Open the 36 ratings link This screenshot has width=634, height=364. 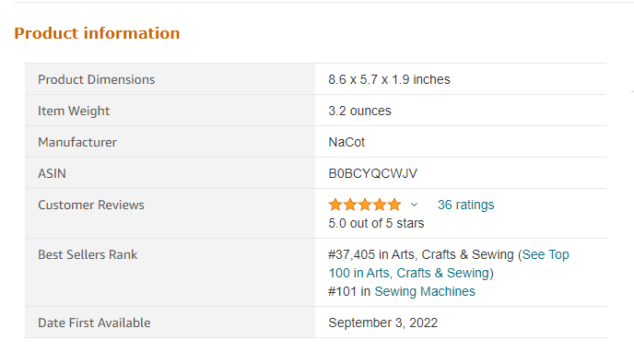point(465,205)
